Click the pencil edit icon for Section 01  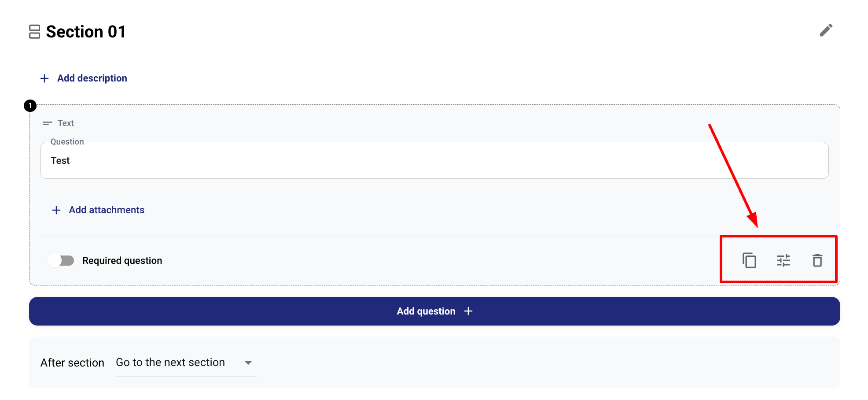[x=826, y=30]
